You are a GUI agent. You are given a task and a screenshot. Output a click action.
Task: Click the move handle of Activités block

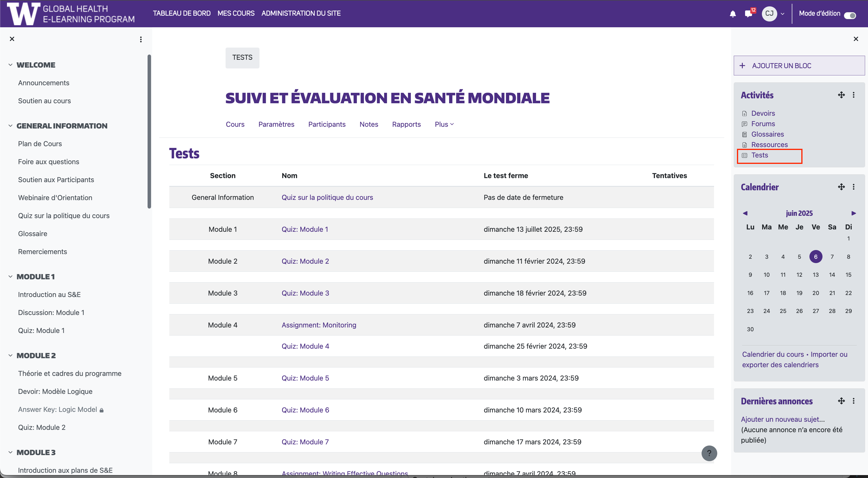click(x=841, y=95)
